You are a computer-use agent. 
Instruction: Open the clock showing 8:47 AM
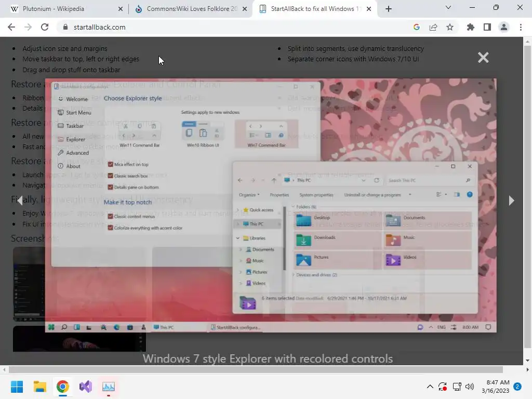[496, 387]
